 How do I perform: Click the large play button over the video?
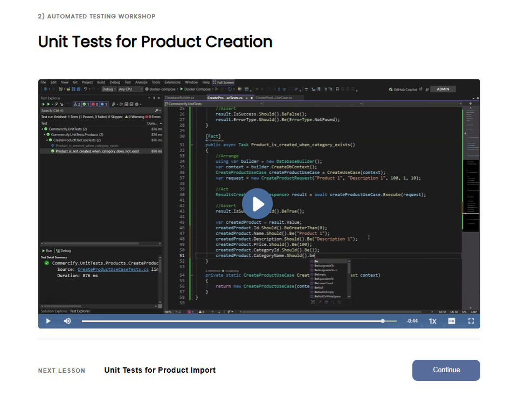pyautogui.click(x=257, y=204)
